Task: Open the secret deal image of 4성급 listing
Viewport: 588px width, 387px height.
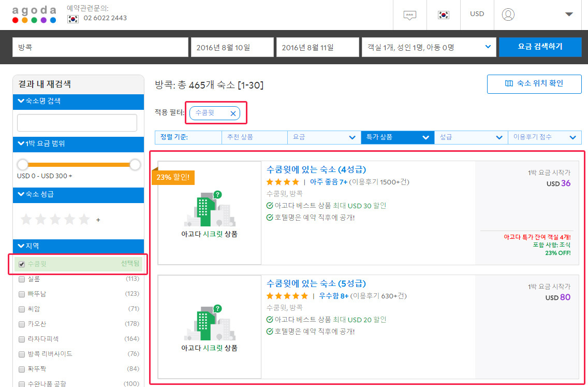Action: point(209,213)
